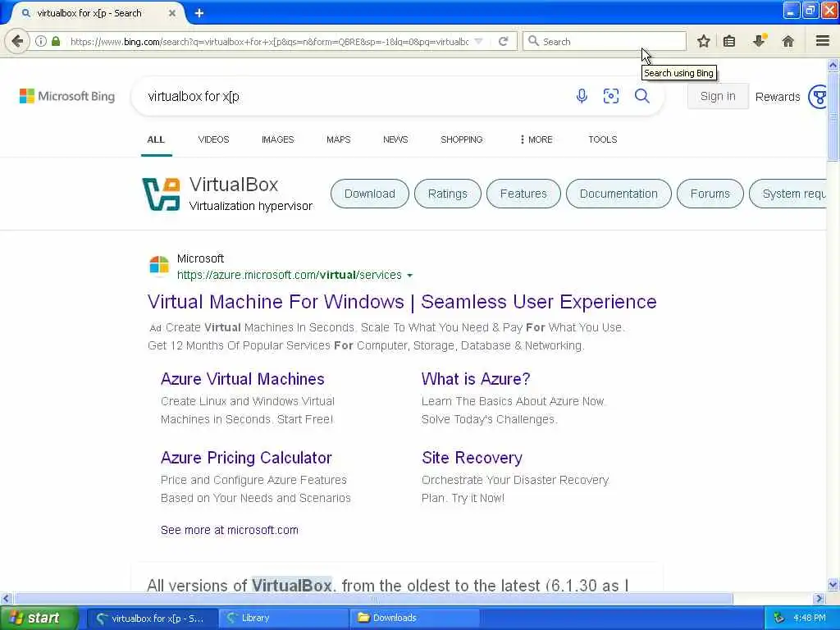The height and width of the screenshot is (630, 840).
Task: Click the Microsoft four-color logo in ad
Action: tap(159, 265)
